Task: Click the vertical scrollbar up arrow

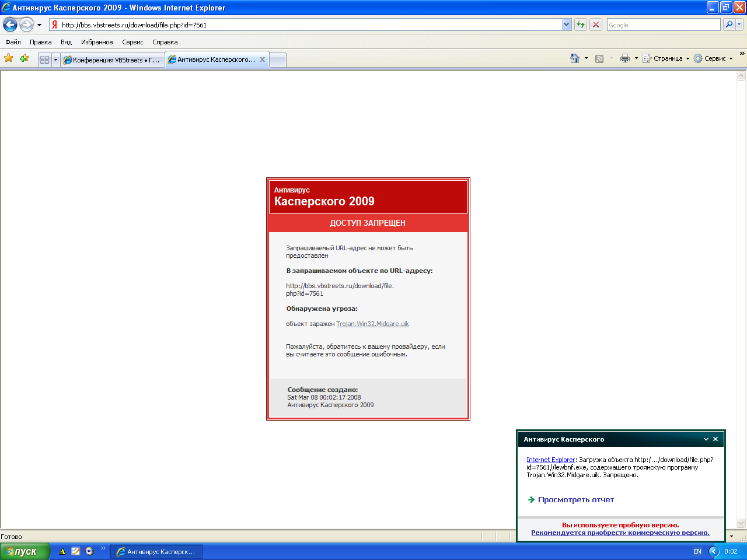Action: (741, 75)
